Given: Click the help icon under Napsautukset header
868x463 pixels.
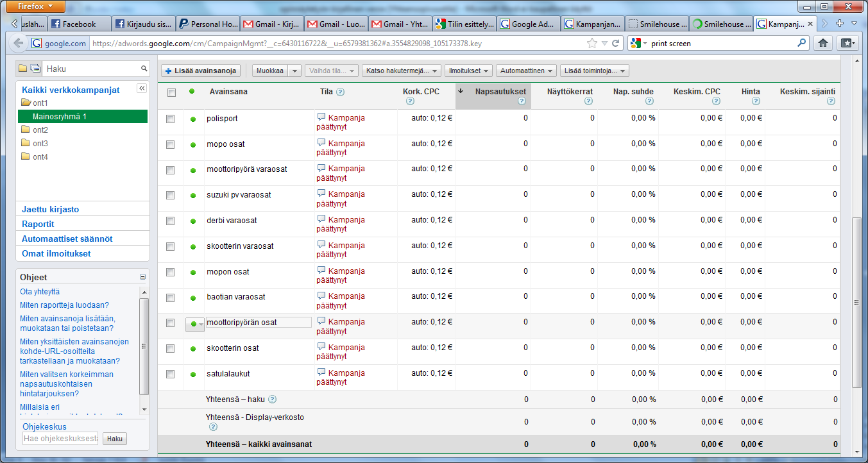Looking at the screenshot, I should [x=522, y=101].
